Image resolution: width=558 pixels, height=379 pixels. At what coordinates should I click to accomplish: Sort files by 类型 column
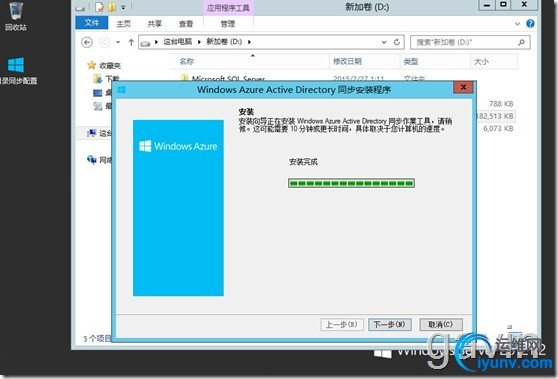click(435, 62)
